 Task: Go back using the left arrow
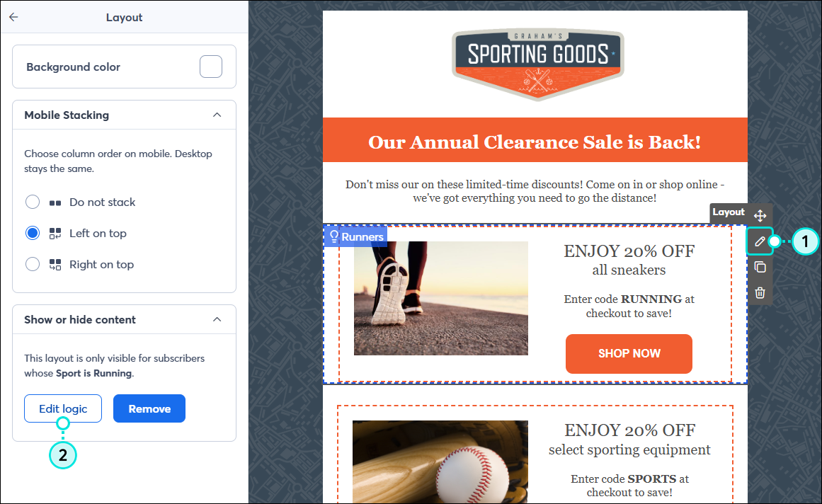click(13, 17)
